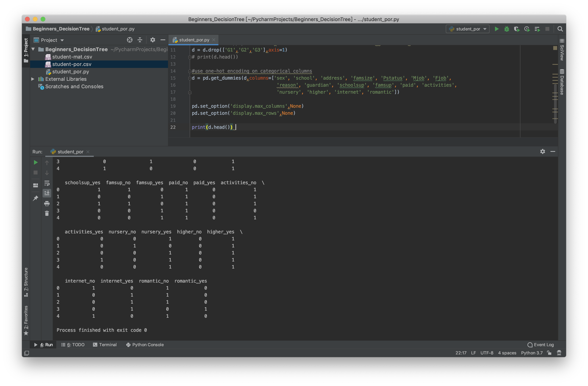Open the Terminal tool window

point(105,345)
